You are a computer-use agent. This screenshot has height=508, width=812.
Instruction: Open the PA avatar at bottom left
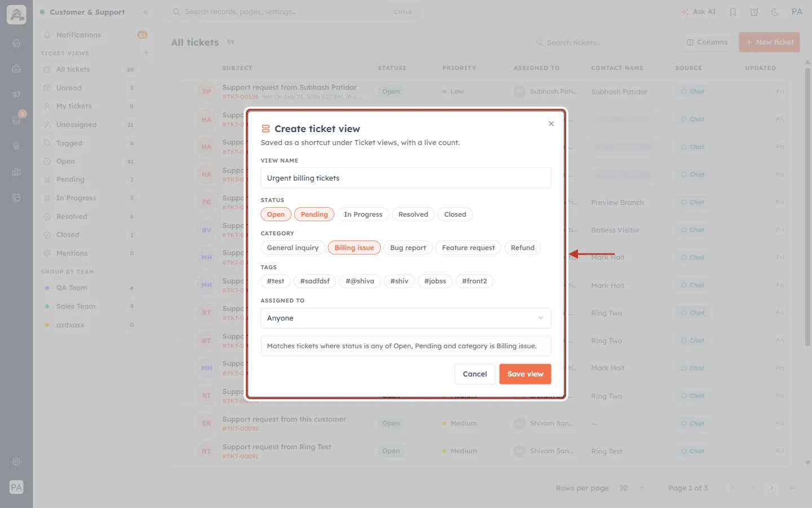pyautogui.click(x=16, y=487)
